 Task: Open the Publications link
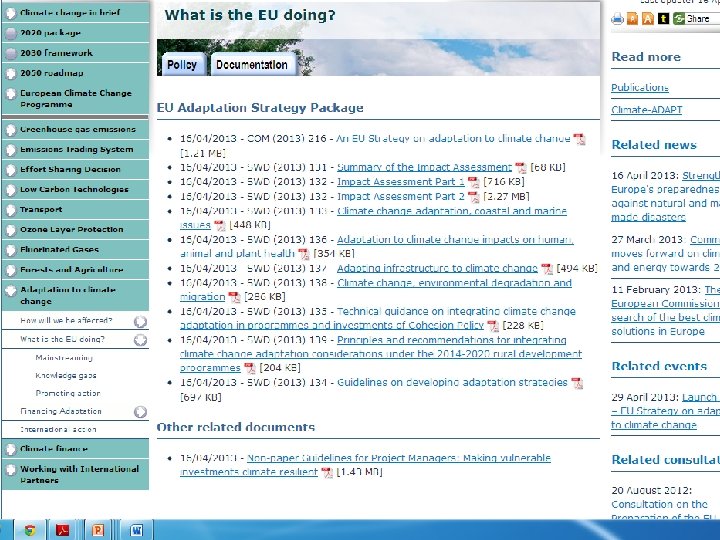[640, 88]
